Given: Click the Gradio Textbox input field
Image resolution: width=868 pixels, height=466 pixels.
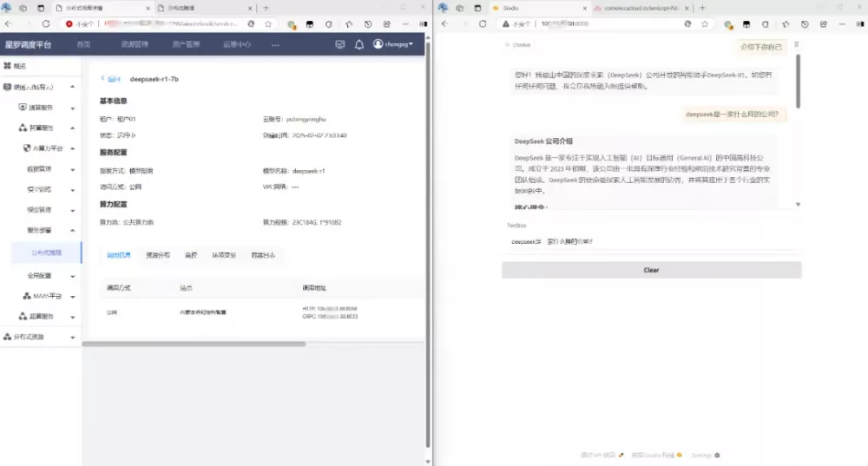Looking at the screenshot, I should coord(651,241).
